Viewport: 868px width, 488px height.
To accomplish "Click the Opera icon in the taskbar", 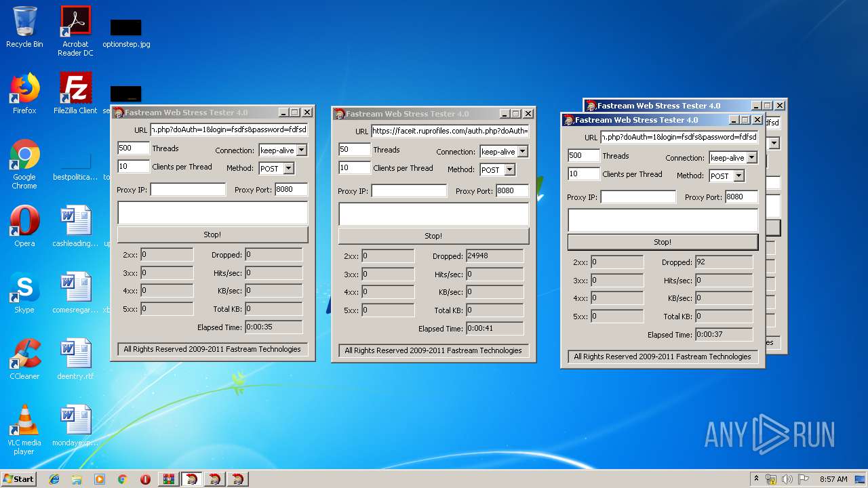I will click(x=145, y=479).
